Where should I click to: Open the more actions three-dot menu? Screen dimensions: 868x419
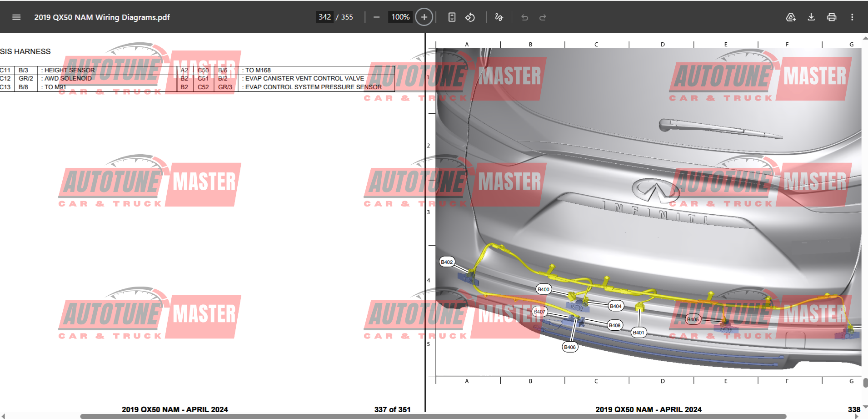(852, 17)
